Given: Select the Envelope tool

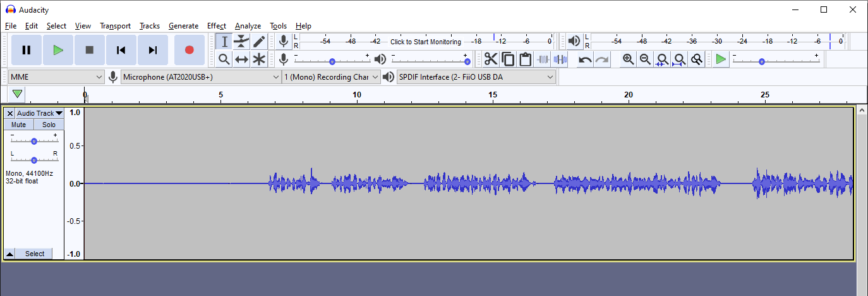Looking at the screenshot, I should tap(241, 42).
